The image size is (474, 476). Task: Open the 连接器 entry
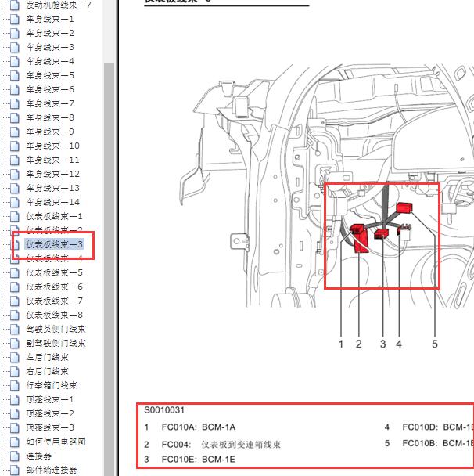(39, 456)
